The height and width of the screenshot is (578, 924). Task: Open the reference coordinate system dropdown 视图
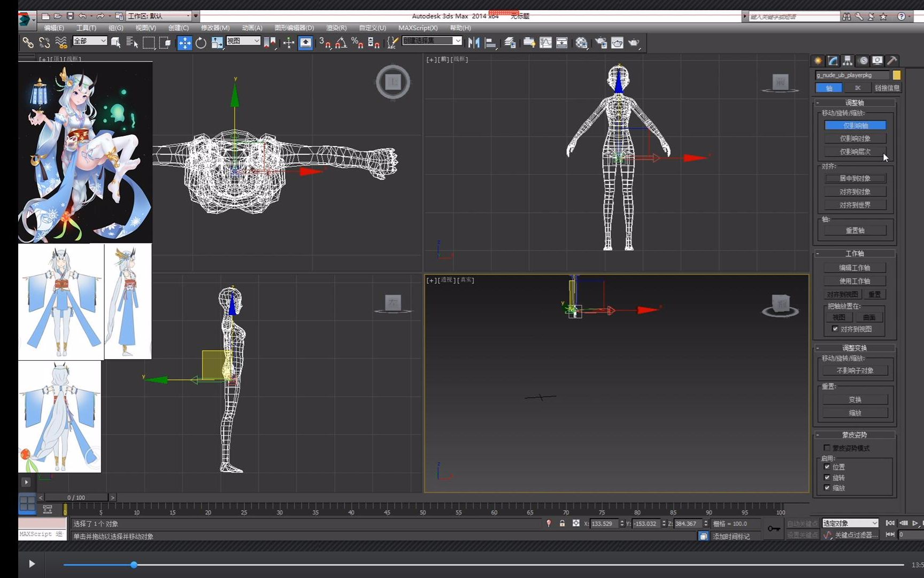coord(243,41)
